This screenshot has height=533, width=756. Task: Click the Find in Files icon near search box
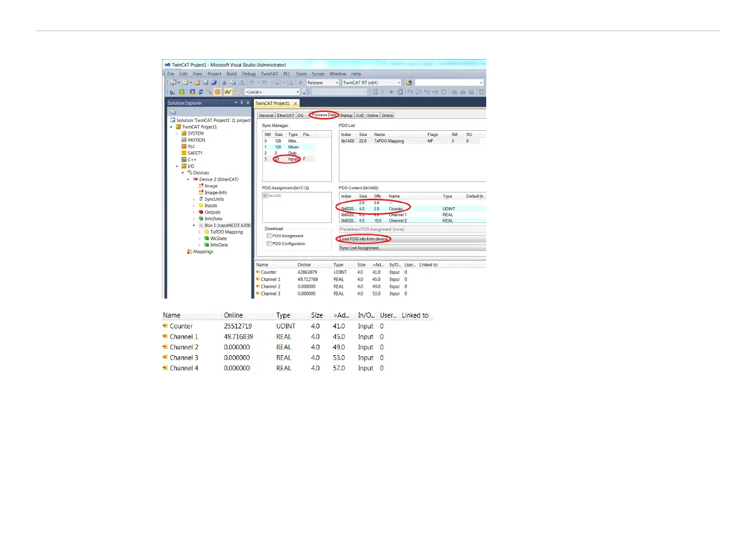[x=409, y=83]
